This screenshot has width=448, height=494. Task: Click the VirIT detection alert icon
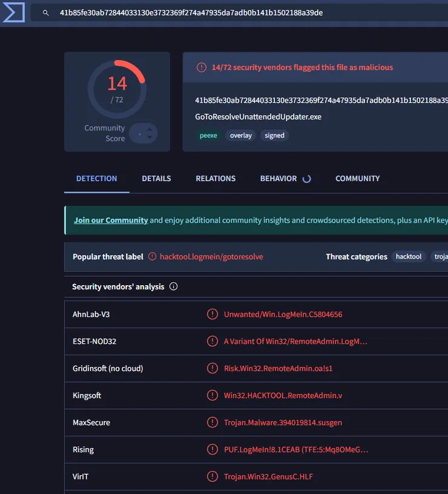[212, 476]
